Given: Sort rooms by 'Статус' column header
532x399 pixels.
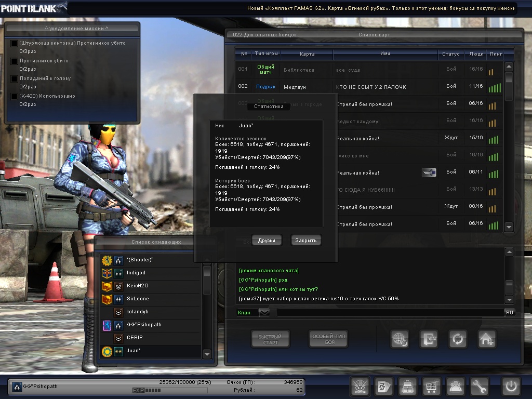Looking at the screenshot, I should point(450,54).
